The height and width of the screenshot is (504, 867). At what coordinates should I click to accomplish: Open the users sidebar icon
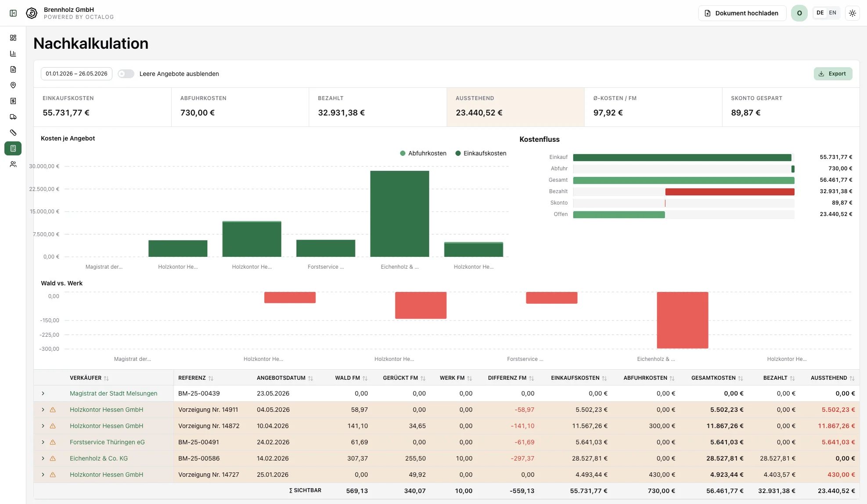tap(13, 164)
